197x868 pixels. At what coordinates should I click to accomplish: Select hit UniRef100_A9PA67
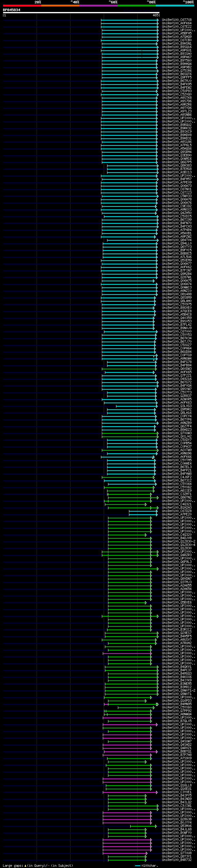[176, 57]
